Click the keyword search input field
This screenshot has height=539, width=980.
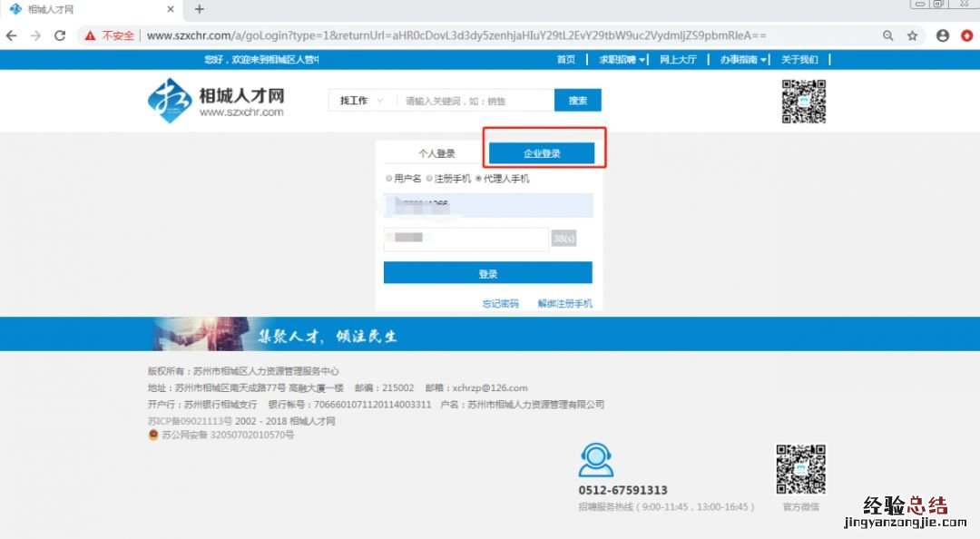[475, 101]
